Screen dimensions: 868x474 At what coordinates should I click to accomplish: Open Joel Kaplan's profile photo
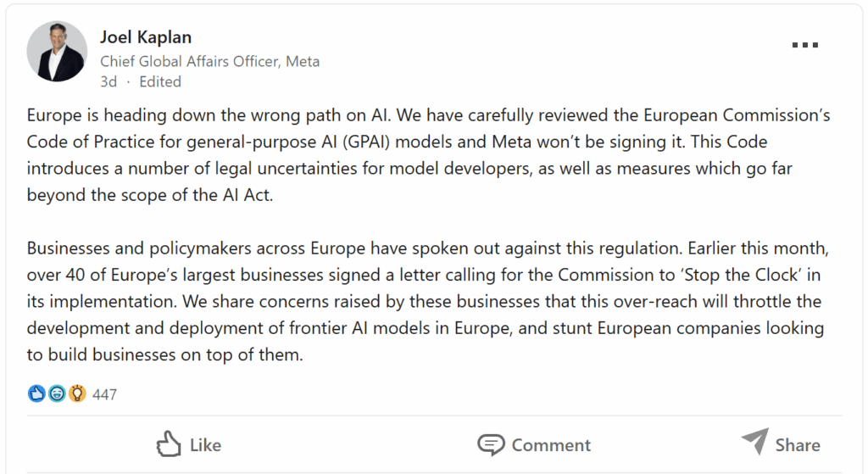(57, 52)
